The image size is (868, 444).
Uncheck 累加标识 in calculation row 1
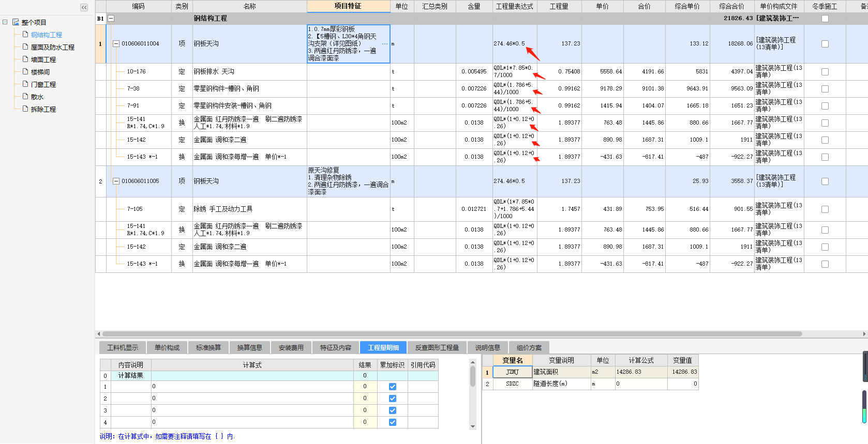coord(393,387)
